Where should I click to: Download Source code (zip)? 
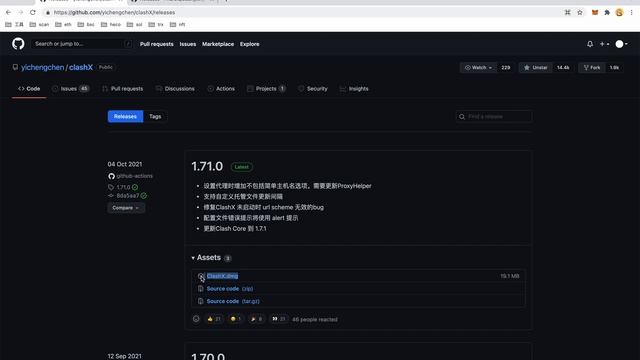tap(229, 289)
